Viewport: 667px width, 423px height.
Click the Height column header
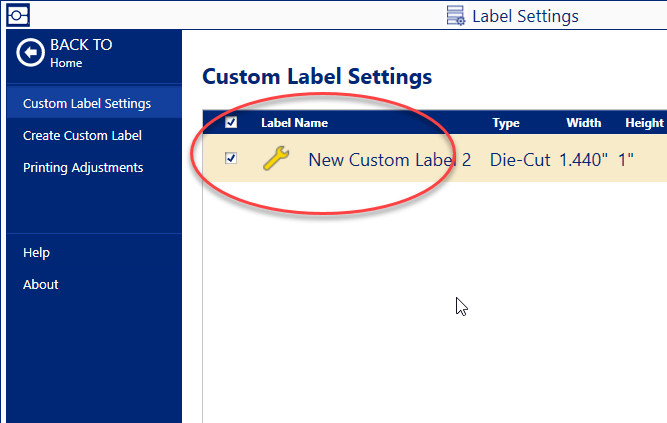click(x=644, y=123)
